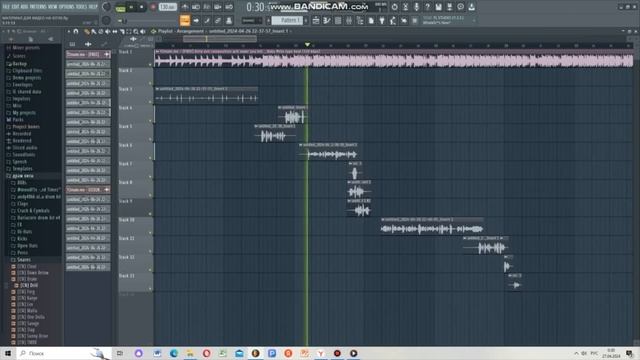Select the zoom tool in playlist toolbar

pyautogui.click(x=136, y=31)
